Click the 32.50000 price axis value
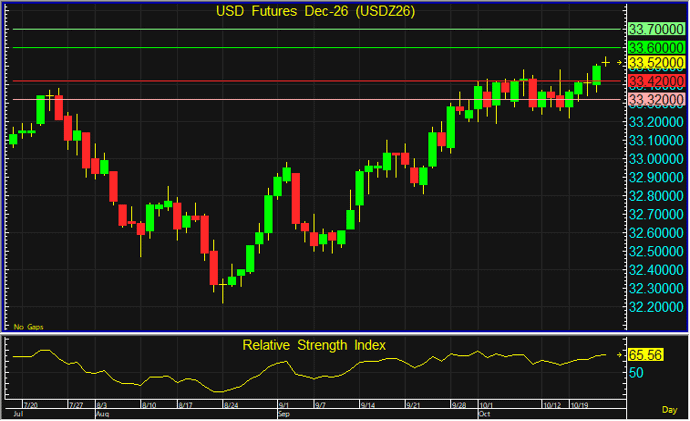Image resolution: width=690 pixels, height=421 pixels. (656, 251)
